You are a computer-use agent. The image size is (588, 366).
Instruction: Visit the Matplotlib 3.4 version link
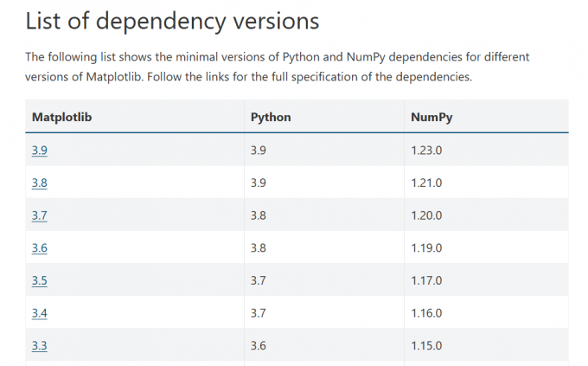[x=40, y=313]
